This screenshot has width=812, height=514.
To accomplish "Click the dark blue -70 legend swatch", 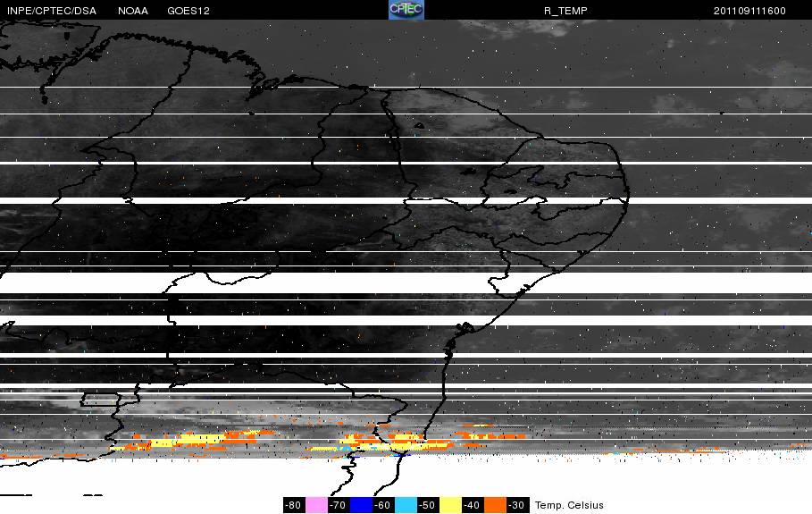I will point(362,505).
